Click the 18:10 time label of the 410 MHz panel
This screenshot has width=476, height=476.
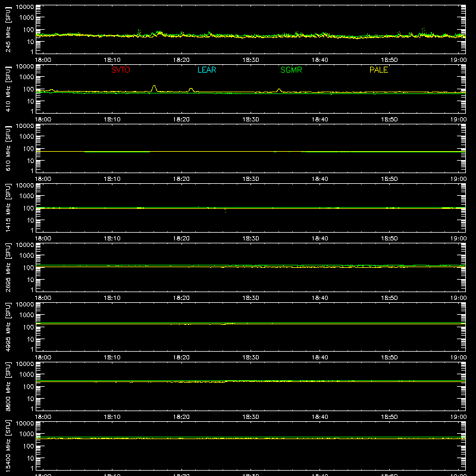pyautogui.click(x=112, y=120)
